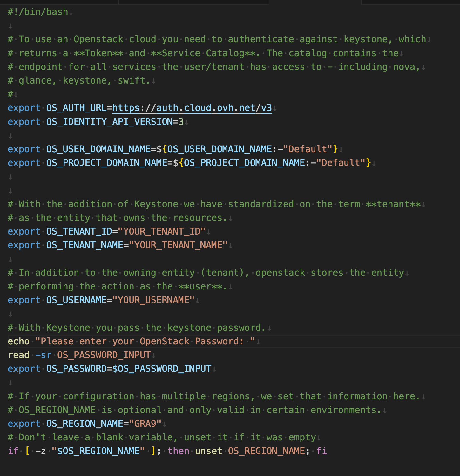Open the auth.cloud.ovh.net/v3 URL link
Screen dimensions: 460x476
tap(192, 108)
